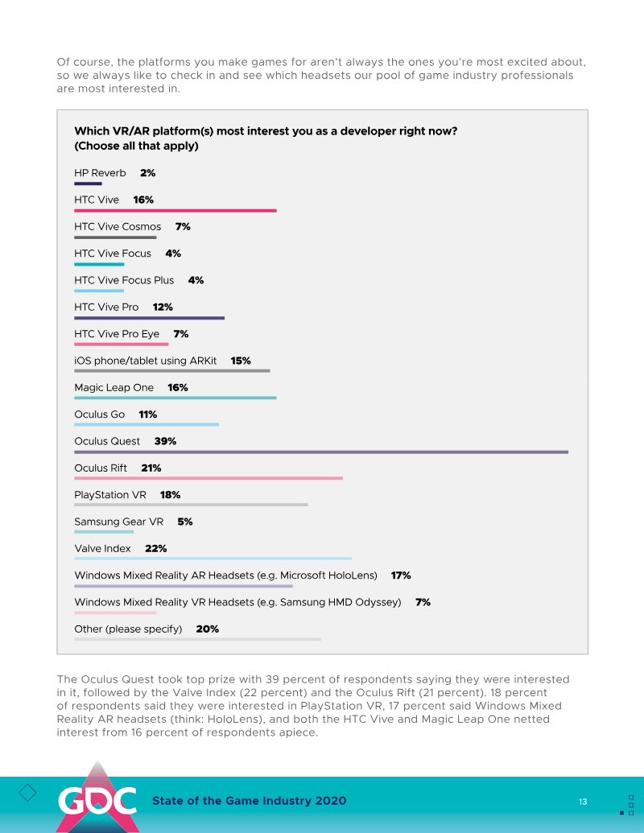Click the HTC Vive 16% pink bar
This screenshot has width=644, height=833.
tap(175, 211)
